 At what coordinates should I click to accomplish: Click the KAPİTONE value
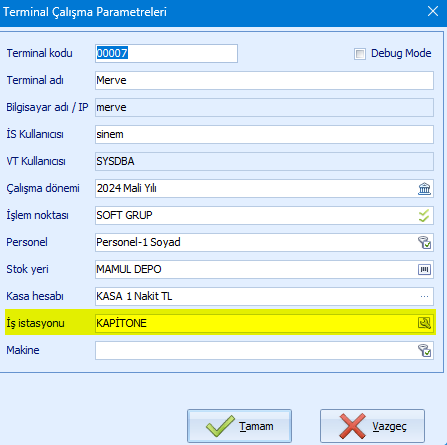point(121,323)
